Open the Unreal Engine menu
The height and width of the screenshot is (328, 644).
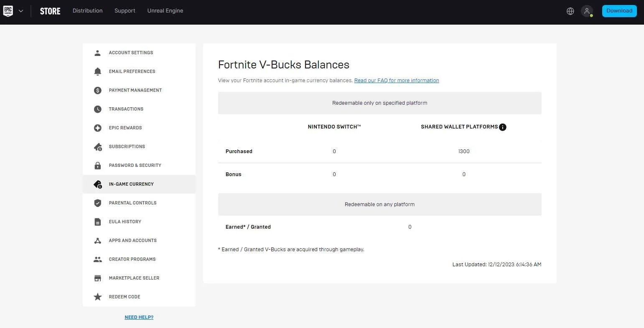tap(165, 11)
